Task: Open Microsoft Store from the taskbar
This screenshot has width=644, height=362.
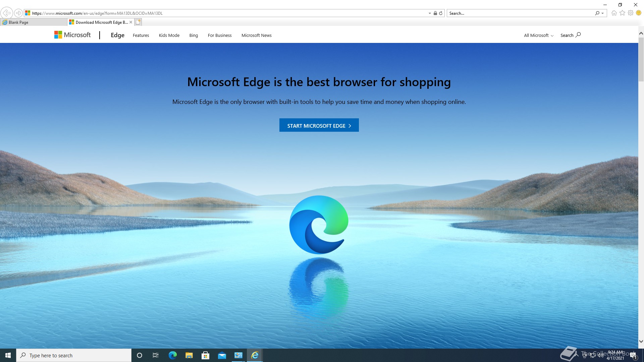Action: [205, 355]
